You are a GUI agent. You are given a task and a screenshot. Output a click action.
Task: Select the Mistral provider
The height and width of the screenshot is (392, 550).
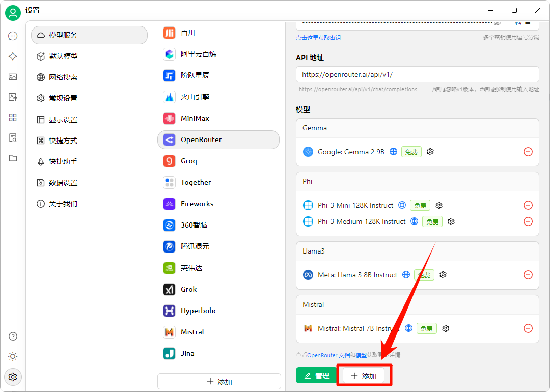(218, 332)
